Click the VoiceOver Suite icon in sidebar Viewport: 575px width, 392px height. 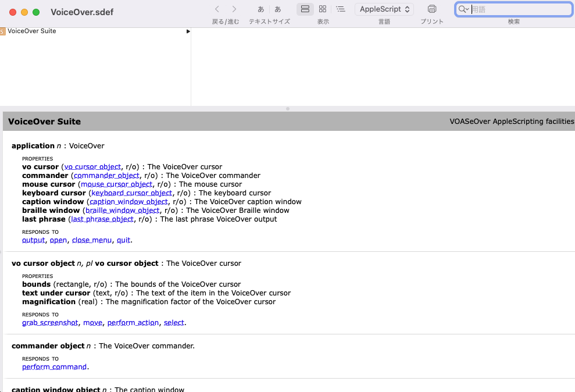pyautogui.click(x=3, y=31)
